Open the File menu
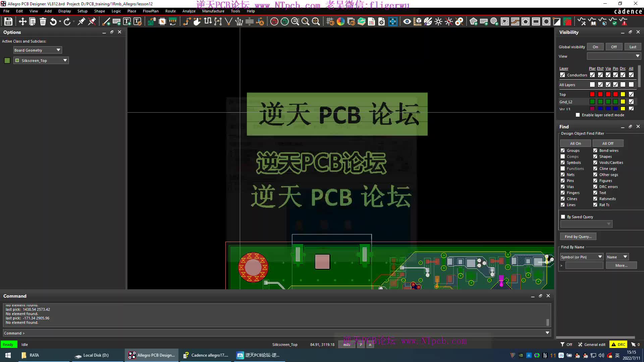Viewport: 644px width, 362px height. click(x=6, y=11)
